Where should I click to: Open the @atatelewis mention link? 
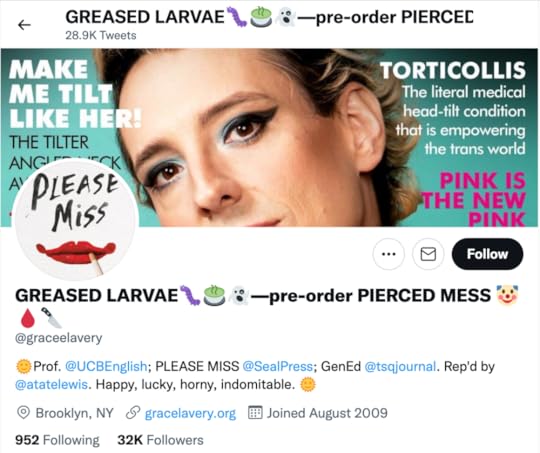tap(51, 384)
